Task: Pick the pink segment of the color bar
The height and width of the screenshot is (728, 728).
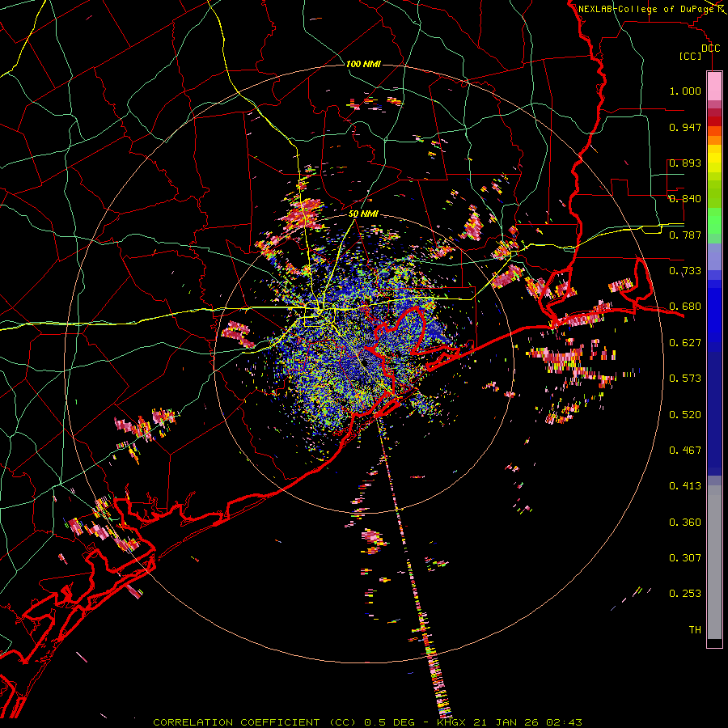Action: point(714,87)
